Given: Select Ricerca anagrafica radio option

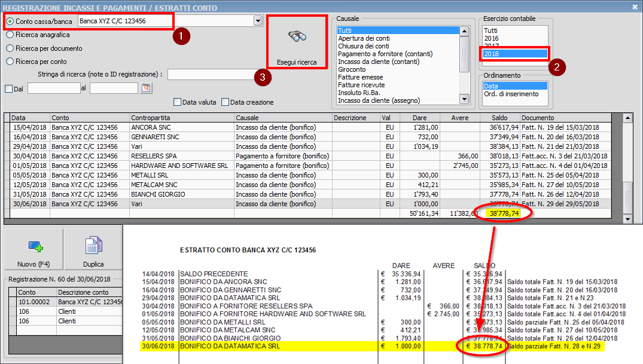Looking at the screenshot, I should click(x=10, y=35).
